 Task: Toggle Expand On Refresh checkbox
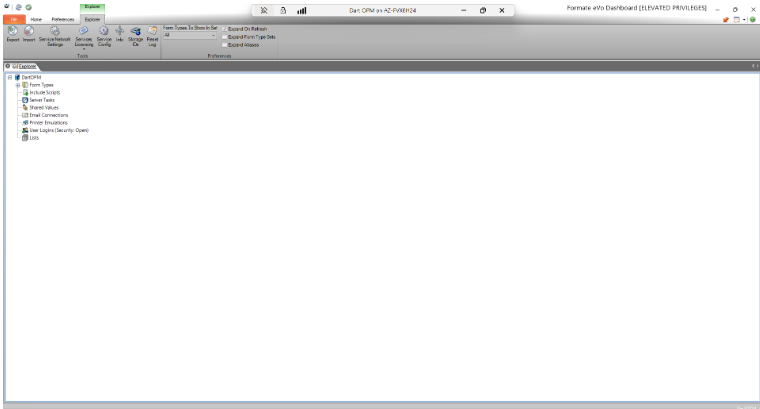point(224,29)
